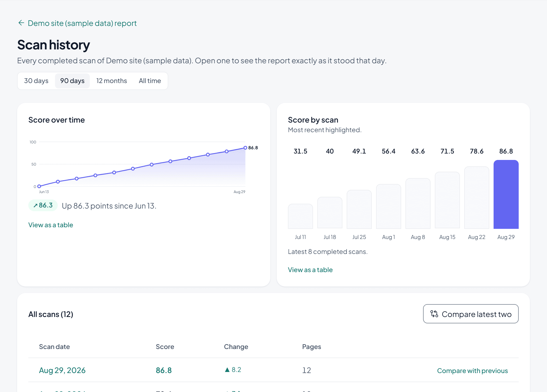Switch to 12 months range
Screen dimensions: 547x392
(112, 81)
